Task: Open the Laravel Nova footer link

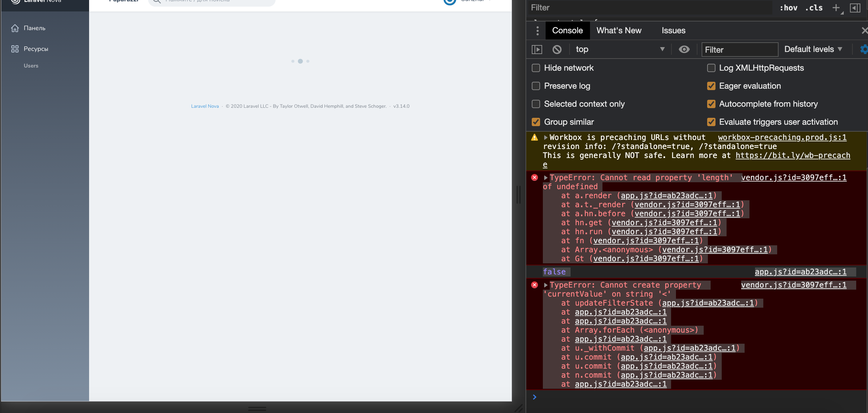Action: 205,106
